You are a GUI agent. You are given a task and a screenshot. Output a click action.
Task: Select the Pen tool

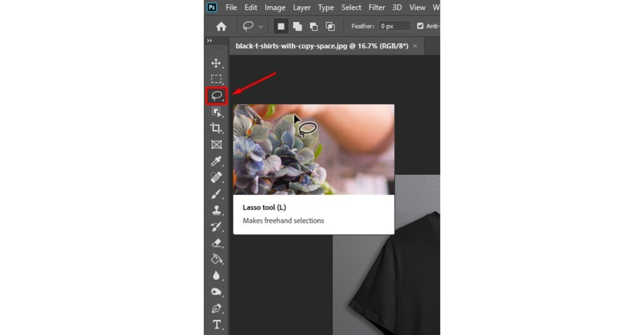[216, 308]
